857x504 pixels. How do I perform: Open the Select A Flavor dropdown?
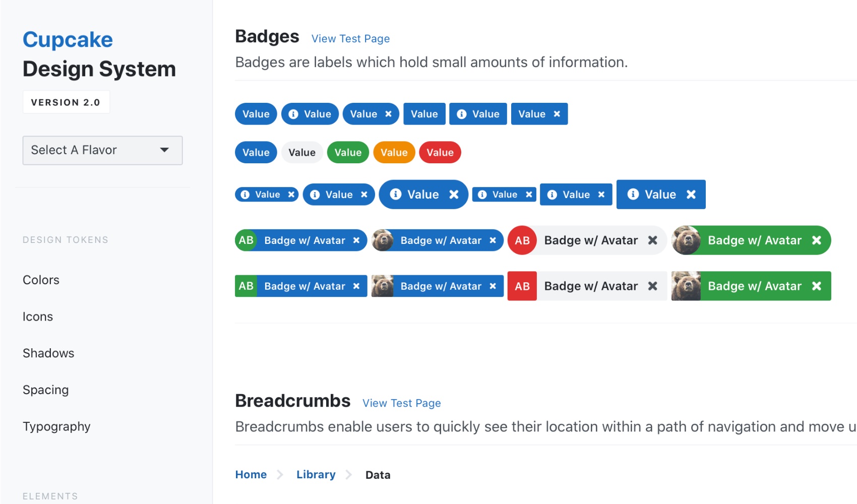102,150
